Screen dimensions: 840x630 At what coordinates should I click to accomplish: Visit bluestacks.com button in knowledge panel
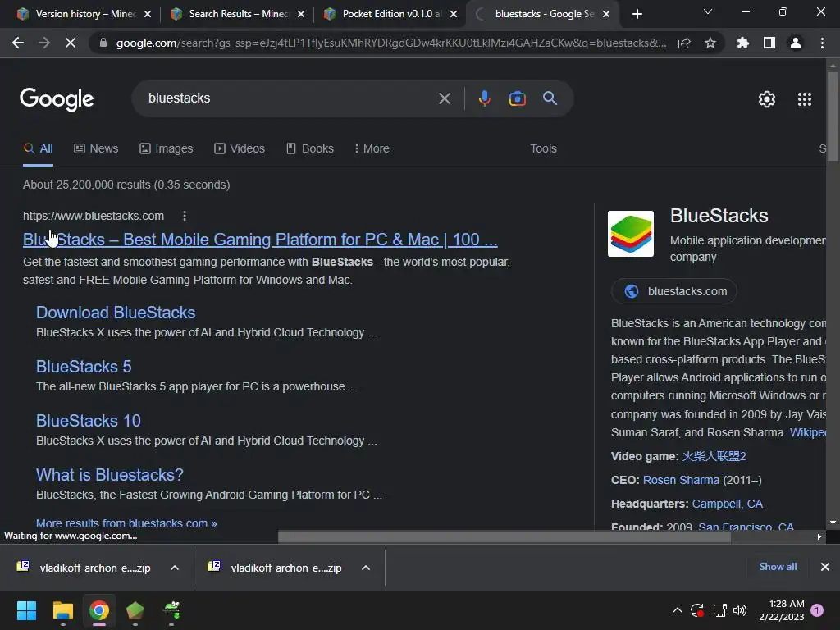[x=674, y=291]
